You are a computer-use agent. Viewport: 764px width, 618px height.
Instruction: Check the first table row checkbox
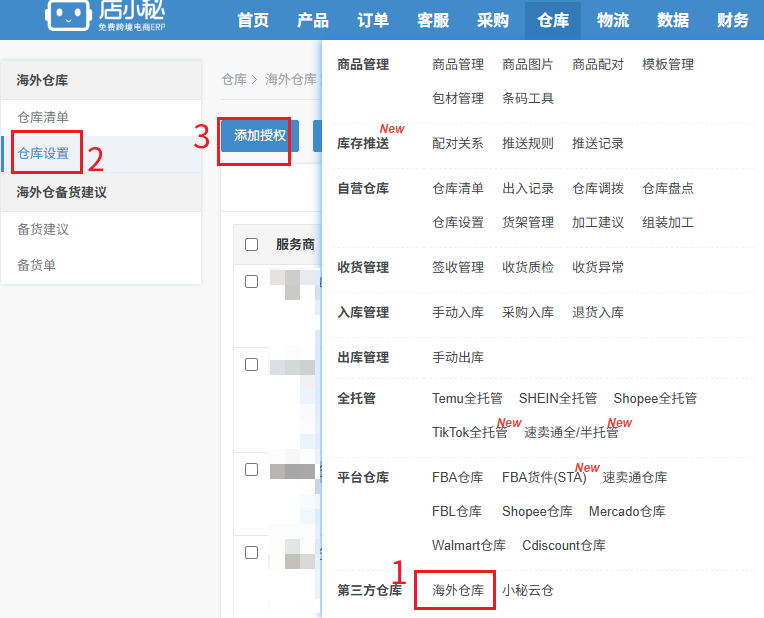click(x=252, y=282)
